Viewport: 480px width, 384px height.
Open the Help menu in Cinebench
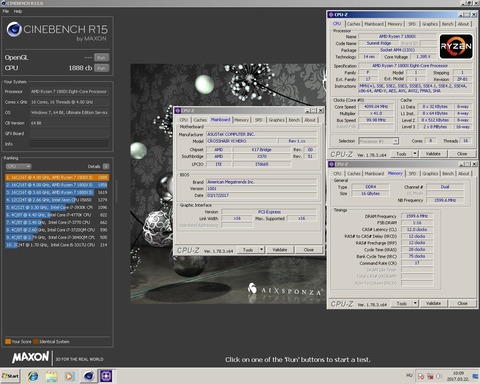pos(18,11)
